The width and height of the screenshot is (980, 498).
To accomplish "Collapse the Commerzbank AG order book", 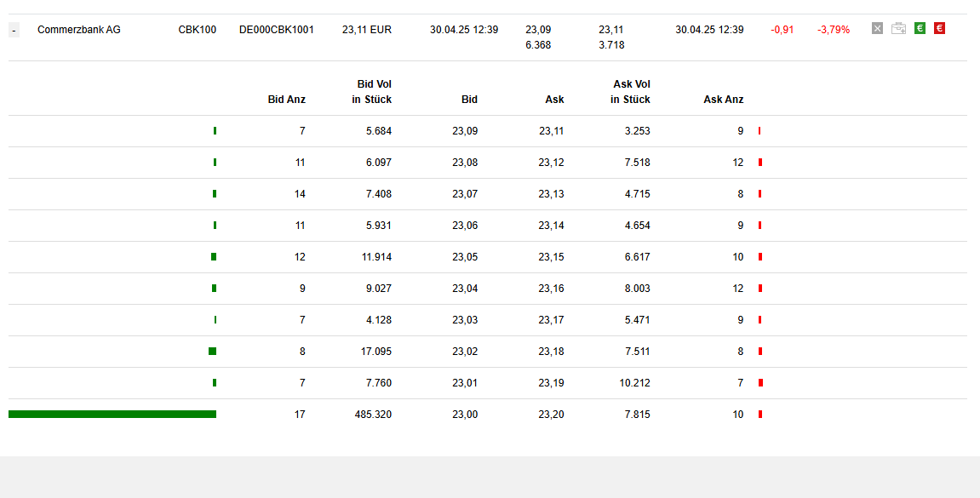I will [14, 31].
